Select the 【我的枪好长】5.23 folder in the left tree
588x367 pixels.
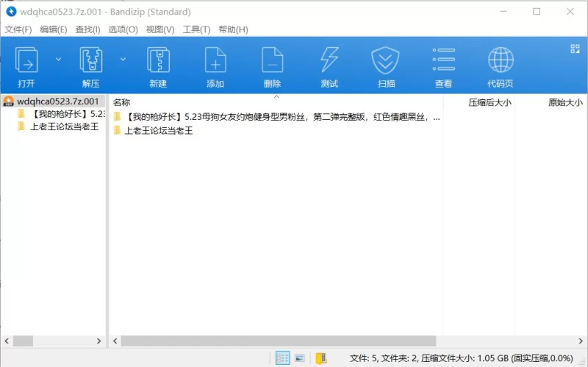coord(62,114)
